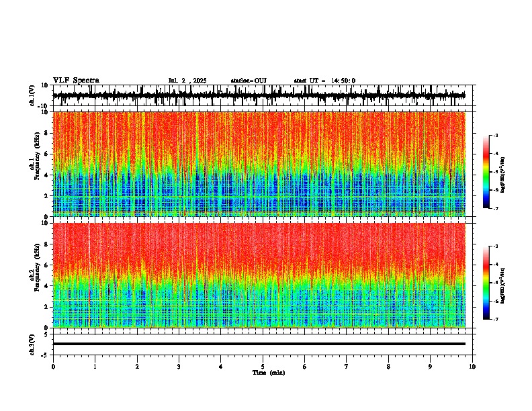Click the ch.2 color bar -3 label
532x411 pixels.
[495, 246]
